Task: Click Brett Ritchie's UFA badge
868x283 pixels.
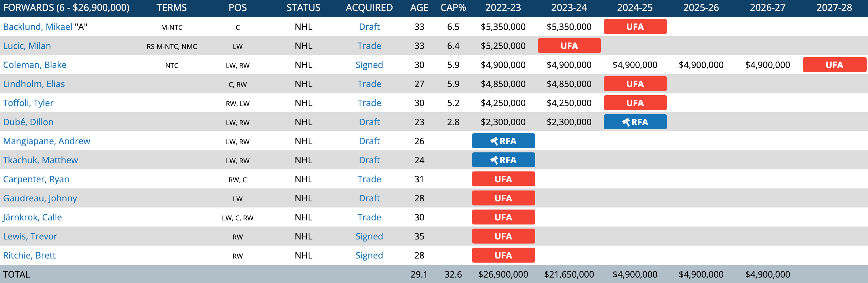Action: coord(503,255)
